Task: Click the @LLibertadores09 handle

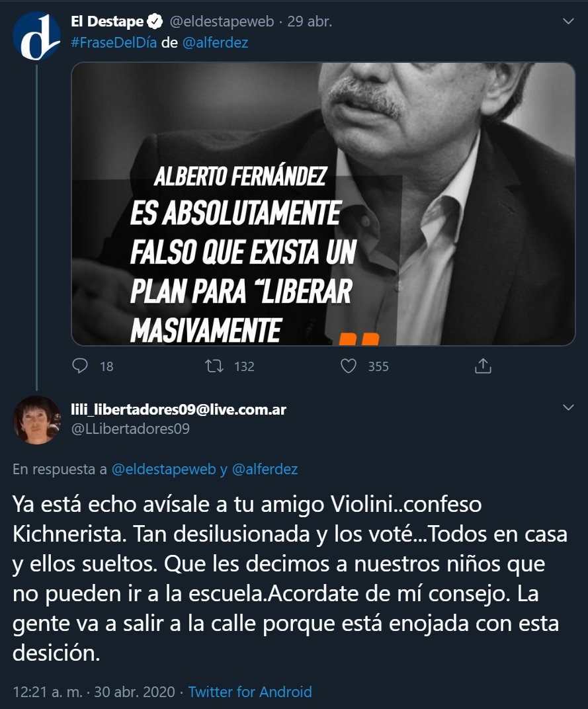Action: pos(130,429)
